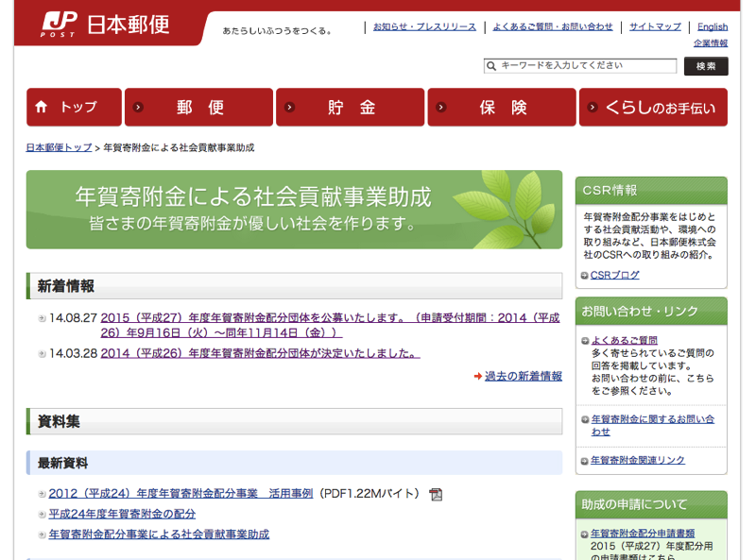The image size is (756, 560).
Task: Click the bullet icon beside よくあるご質問
Action: (x=585, y=341)
